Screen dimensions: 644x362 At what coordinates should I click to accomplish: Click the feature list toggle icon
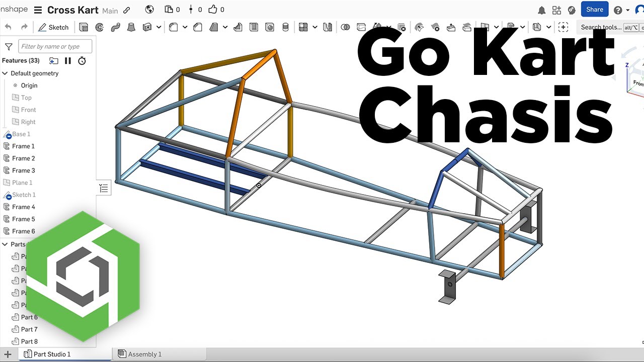[x=104, y=189]
